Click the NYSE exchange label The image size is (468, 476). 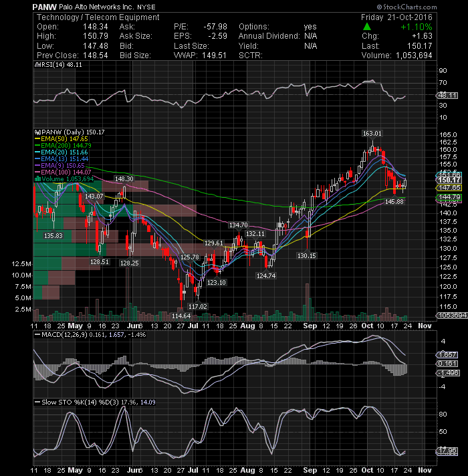[x=146, y=7]
